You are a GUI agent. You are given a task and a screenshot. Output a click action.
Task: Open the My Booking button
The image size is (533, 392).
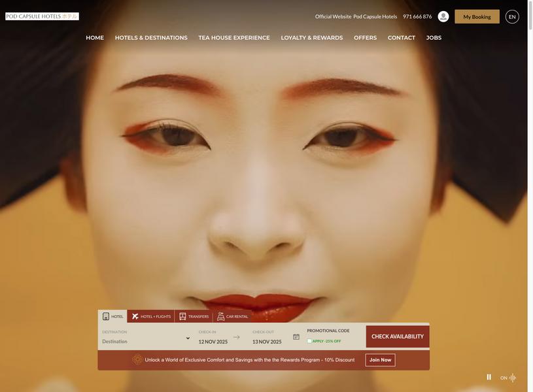pos(477,16)
